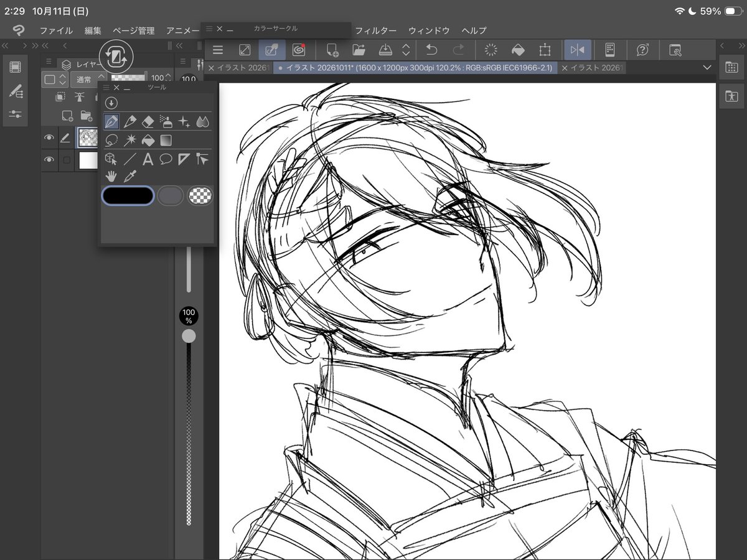Select the Pencil tool
Screen dimensions: 747x560
pyautogui.click(x=129, y=121)
